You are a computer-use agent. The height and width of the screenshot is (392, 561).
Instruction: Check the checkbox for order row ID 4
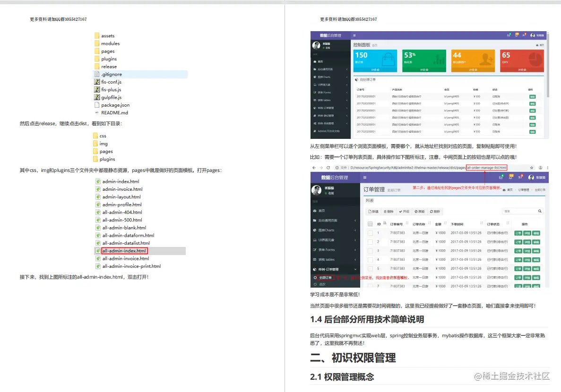tap(371, 259)
